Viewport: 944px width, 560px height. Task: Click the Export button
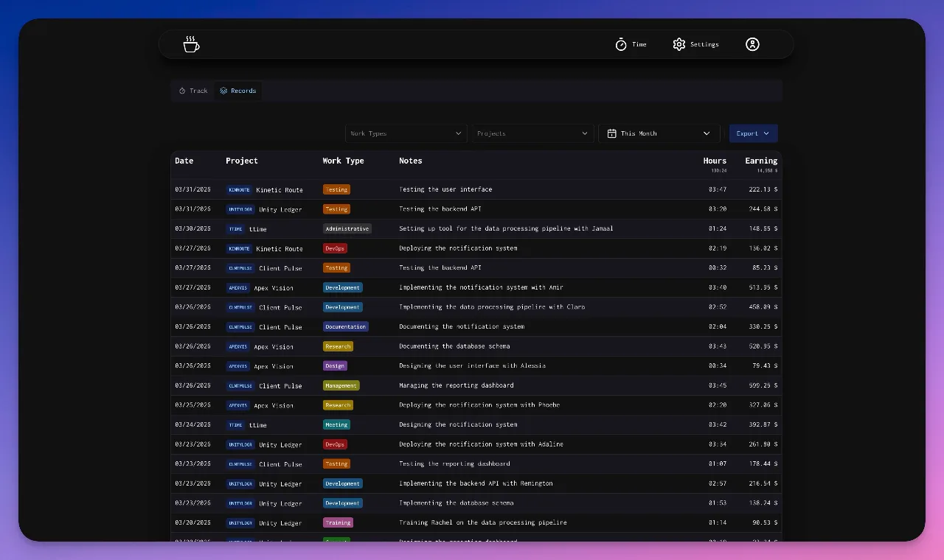(753, 133)
